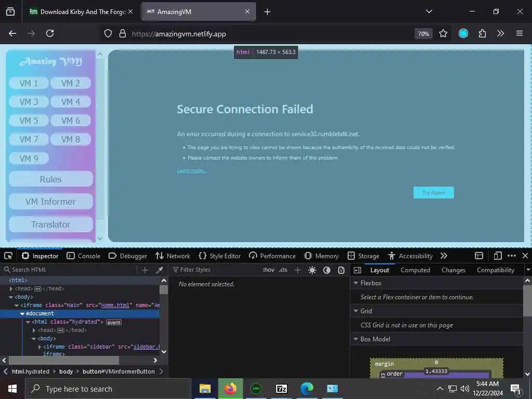Close the developer tools
532x399 pixels.
[x=525, y=256]
